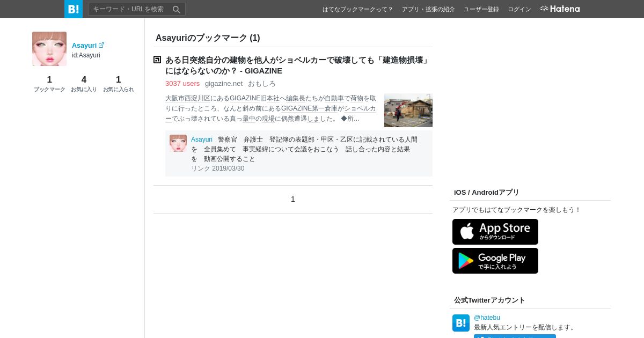Viewport: 644px width, 338px height.
Task: Download from the App Store badge
Action: [495, 232]
